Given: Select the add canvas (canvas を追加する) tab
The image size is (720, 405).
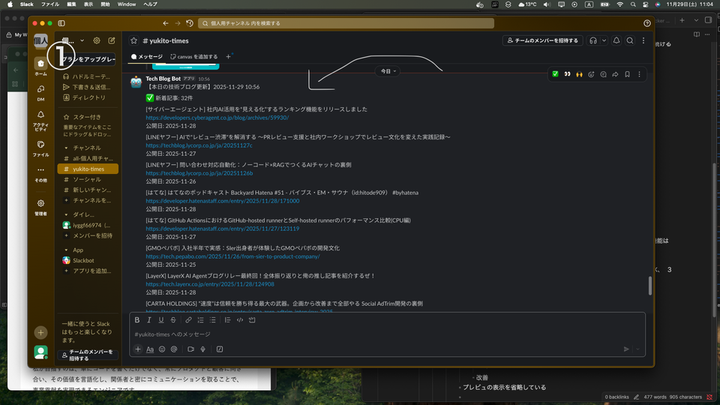Looking at the screenshot, I should 194,57.
